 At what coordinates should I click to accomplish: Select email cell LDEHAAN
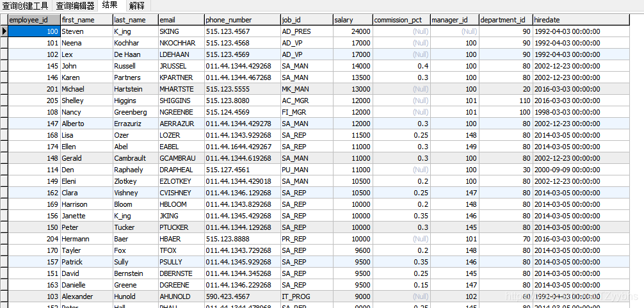pos(181,54)
